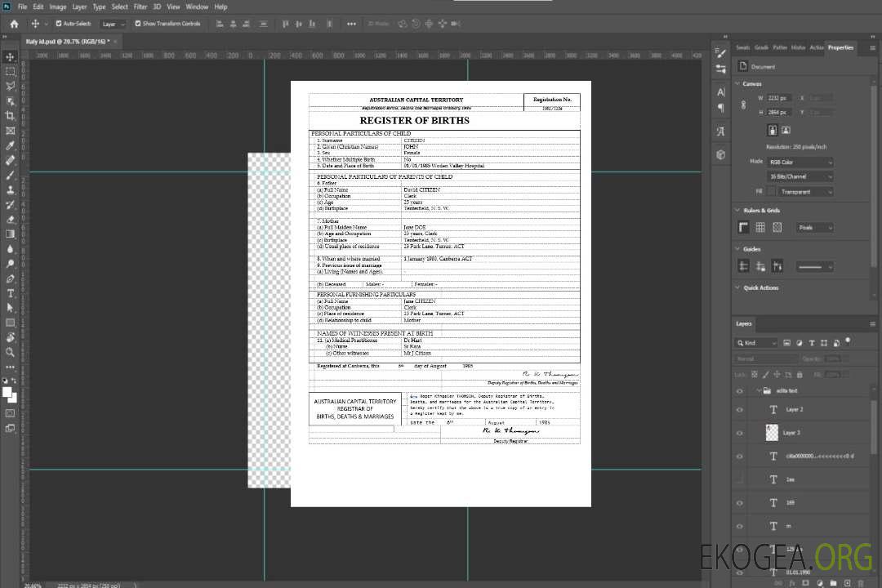Image resolution: width=882 pixels, height=588 pixels.
Task: Select the Eraser tool
Action: click(x=11, y=219)
